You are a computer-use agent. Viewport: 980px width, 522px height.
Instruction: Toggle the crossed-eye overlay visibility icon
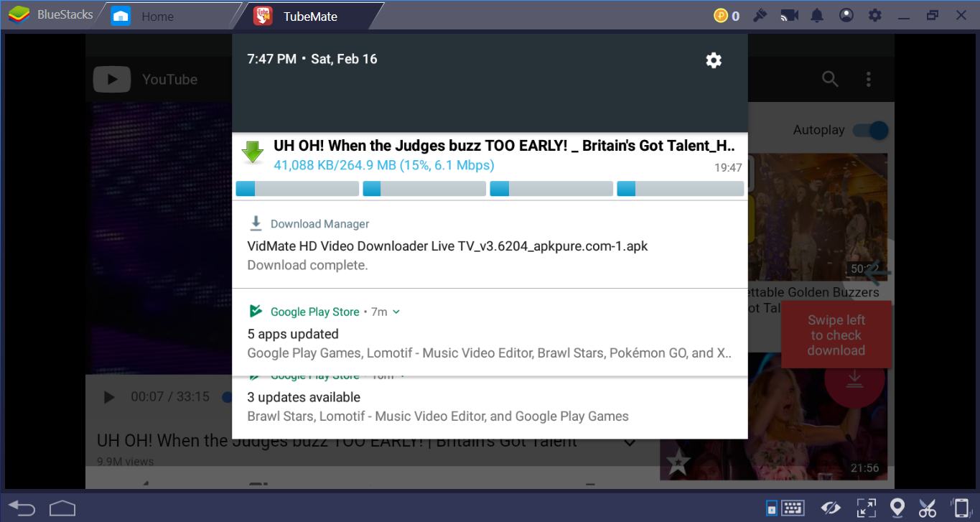click(831, 508)
